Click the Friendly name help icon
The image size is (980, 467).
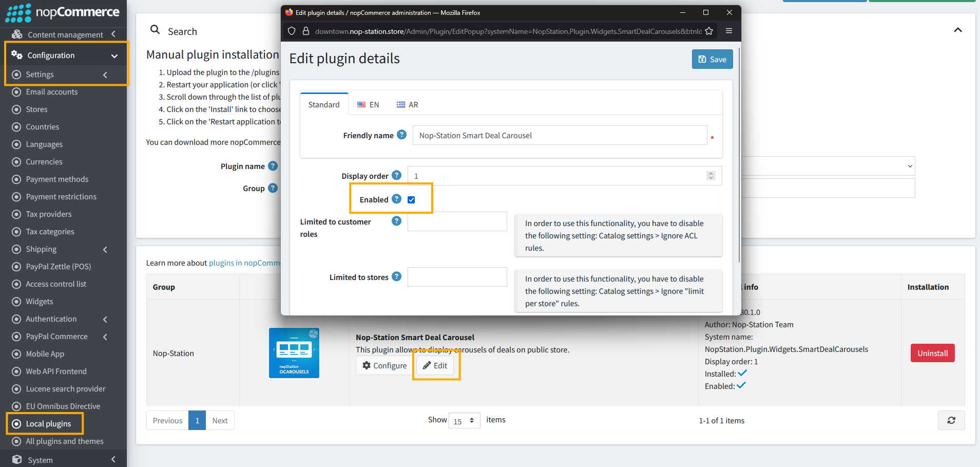click(x=402, y=135)
